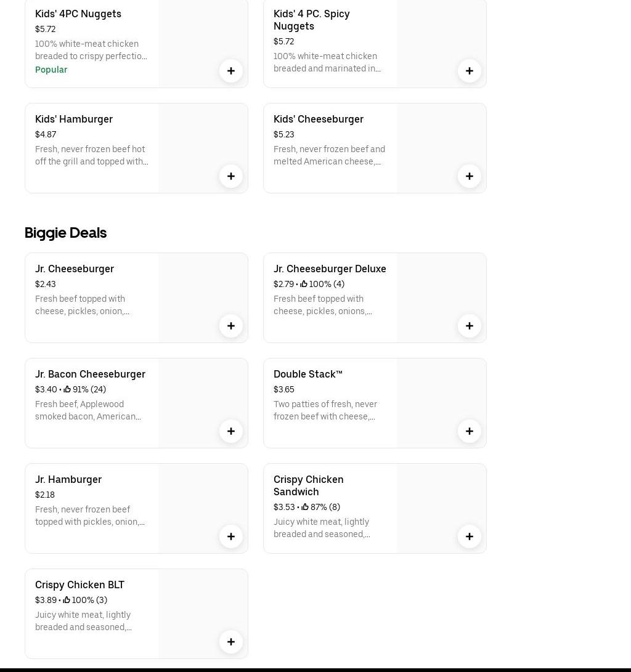Image resolution: width=631 pixels, height=672 pixels.
Task: Add Double Stack to the order
Action: [x=470, y=431]
